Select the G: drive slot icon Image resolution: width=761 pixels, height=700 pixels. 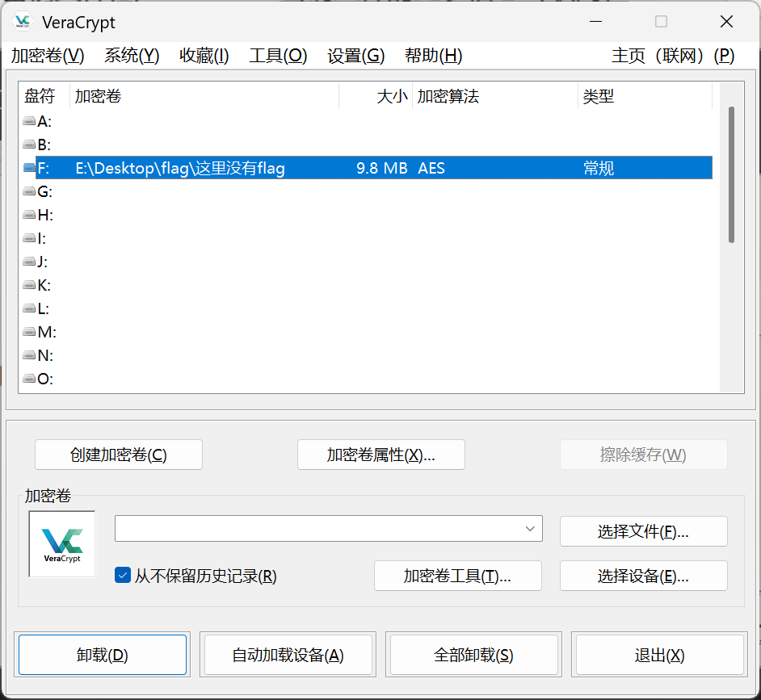click(30, 191)
